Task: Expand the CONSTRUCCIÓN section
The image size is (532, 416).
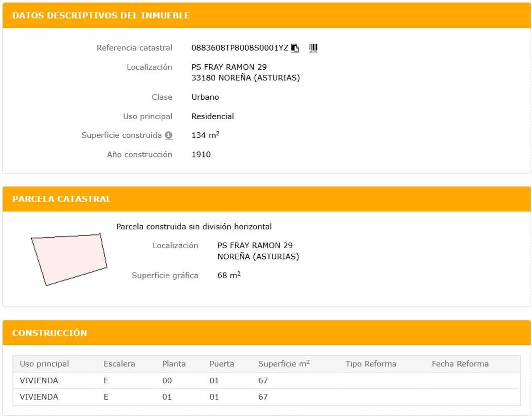Action: [50, 333]
